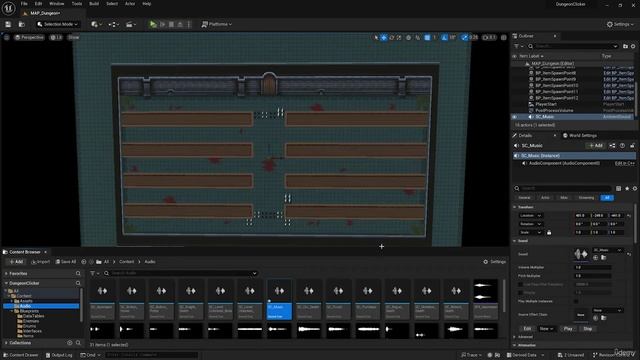
Task: Click the Add component button in Details
Action: (x=596, y=146)
